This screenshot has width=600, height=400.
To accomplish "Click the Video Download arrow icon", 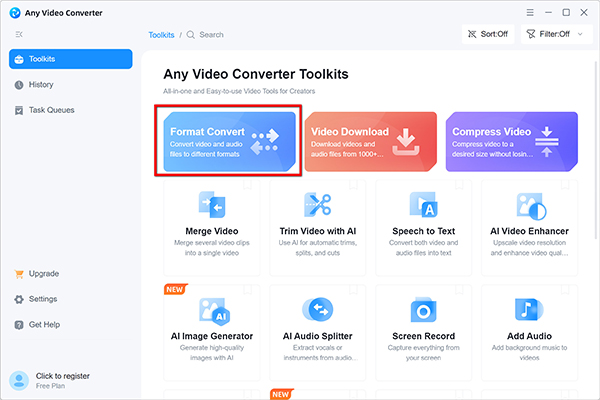I will (406, 142).
